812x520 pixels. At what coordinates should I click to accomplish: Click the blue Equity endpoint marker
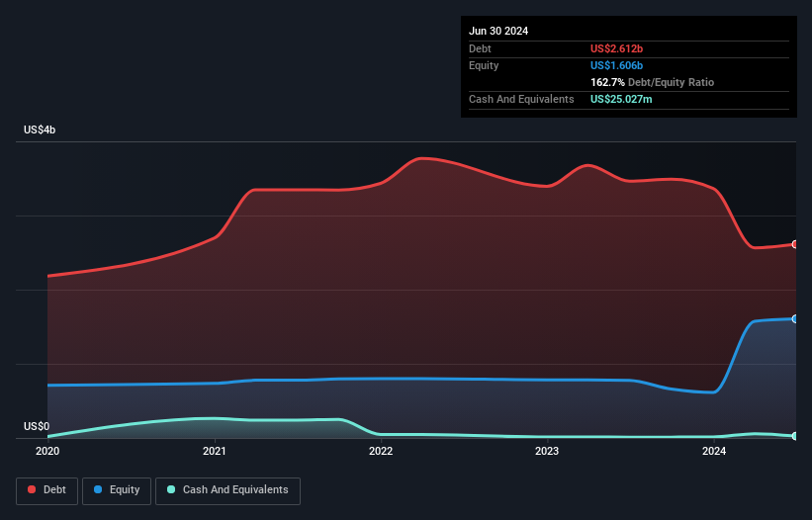795,318
